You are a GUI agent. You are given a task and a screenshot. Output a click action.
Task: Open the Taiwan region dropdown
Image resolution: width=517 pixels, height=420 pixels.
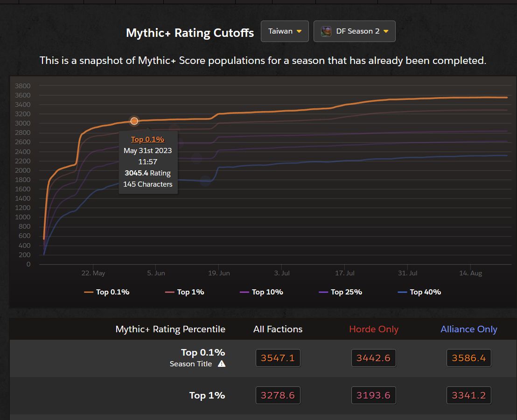(285, 31)
